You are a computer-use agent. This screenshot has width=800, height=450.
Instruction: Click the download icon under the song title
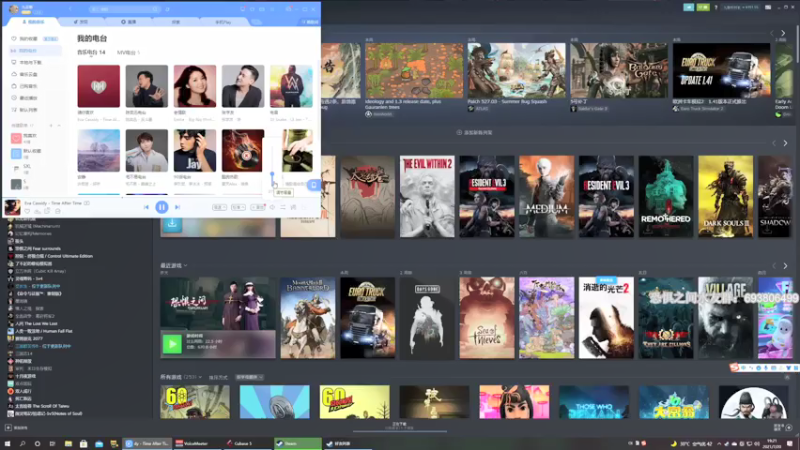37,211
